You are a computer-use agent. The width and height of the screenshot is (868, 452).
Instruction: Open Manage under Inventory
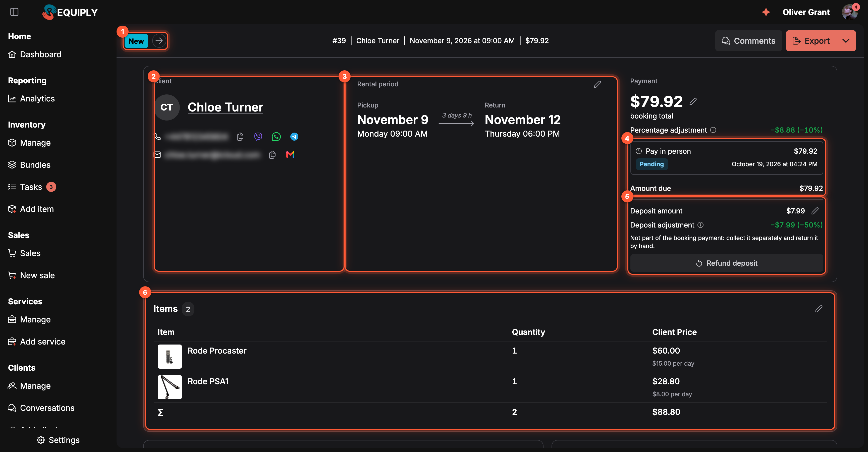pos(29,143)
